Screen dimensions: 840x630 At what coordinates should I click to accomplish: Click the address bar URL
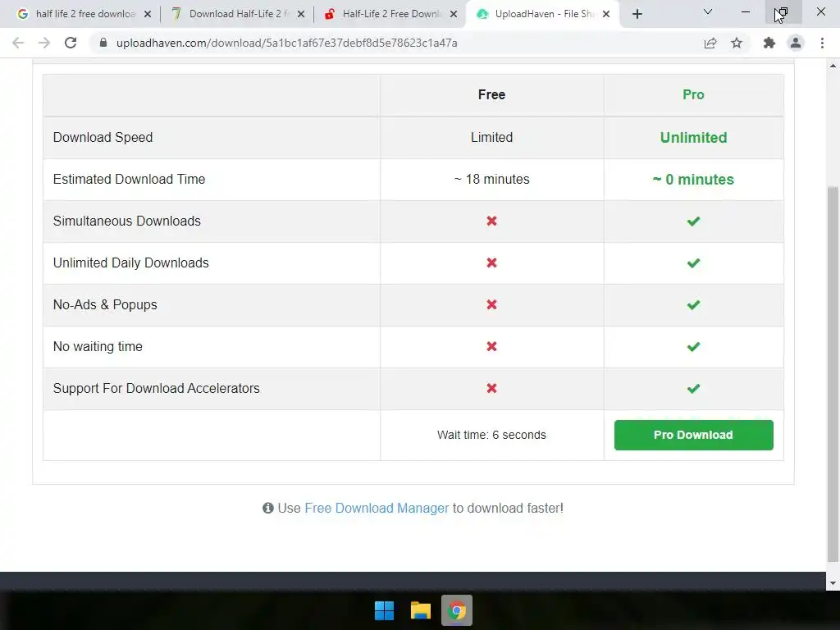click(286, 43)
